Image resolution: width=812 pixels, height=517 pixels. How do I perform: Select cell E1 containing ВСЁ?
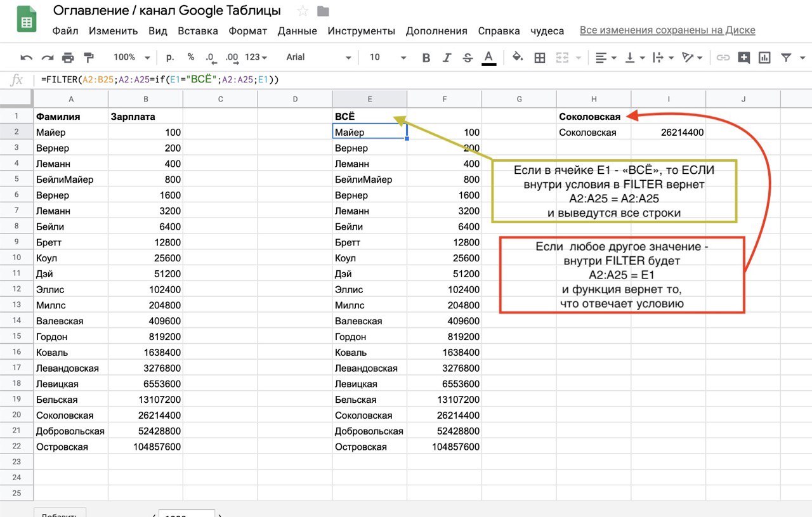tap(370, 117)
